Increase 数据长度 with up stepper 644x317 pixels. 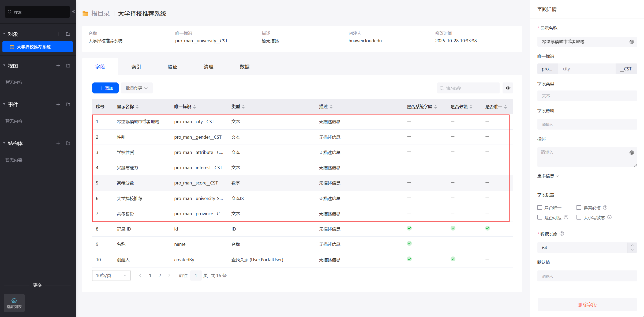(632, 245)
